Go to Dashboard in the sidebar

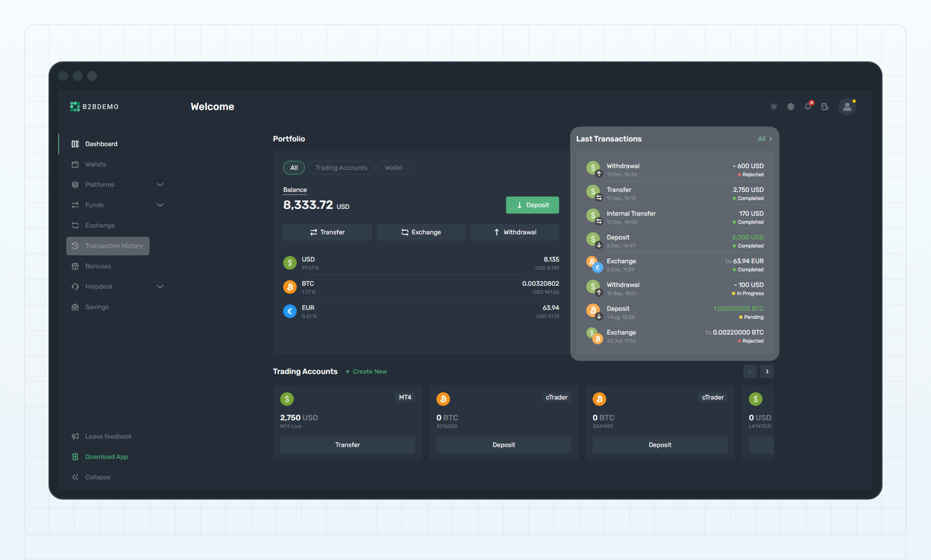(101, 143)
